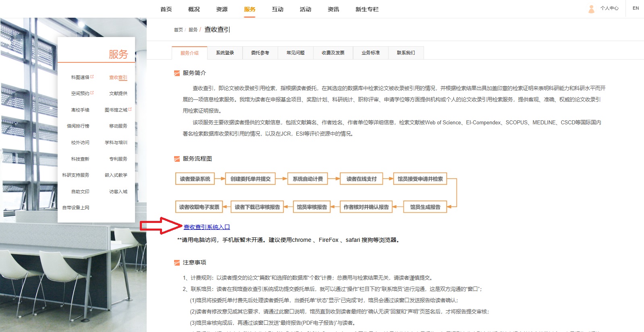Open the 新生专栏 top navigation item
This screenshot has width=644, height=332.
[x=367, y=9]
